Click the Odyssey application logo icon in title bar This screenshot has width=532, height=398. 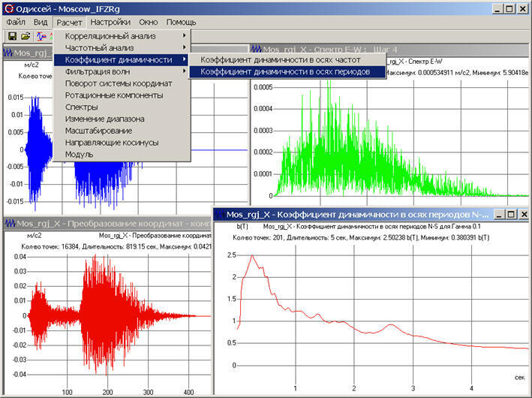pos(9,8)
